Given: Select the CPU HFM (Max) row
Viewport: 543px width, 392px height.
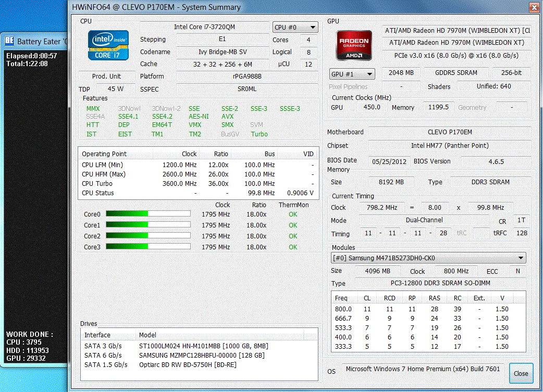Looking at the screenshot, I should coord(198,174).
